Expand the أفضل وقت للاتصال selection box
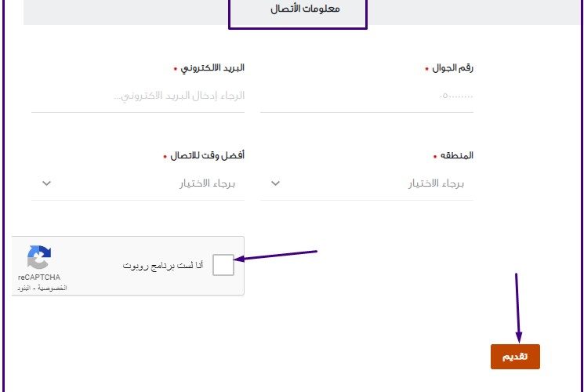The height and width of the screenshot is (392, 584). pos(138,183)
